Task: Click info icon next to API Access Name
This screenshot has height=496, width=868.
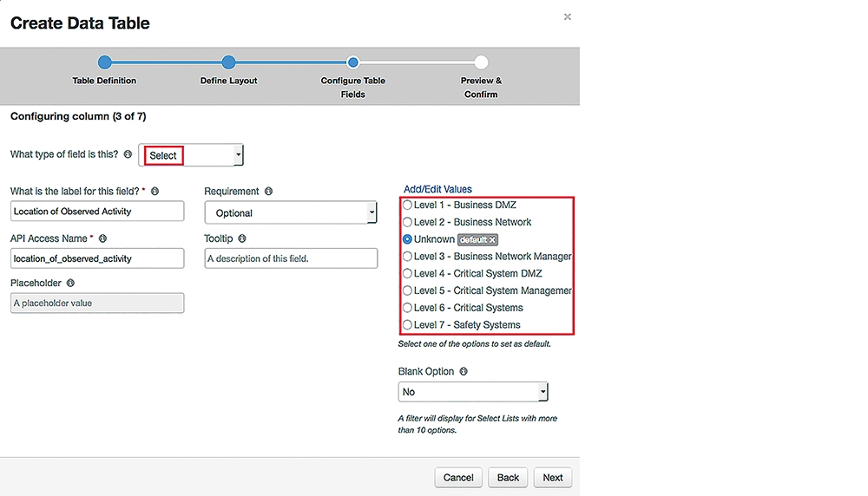Action: click(x=102, y=238)
